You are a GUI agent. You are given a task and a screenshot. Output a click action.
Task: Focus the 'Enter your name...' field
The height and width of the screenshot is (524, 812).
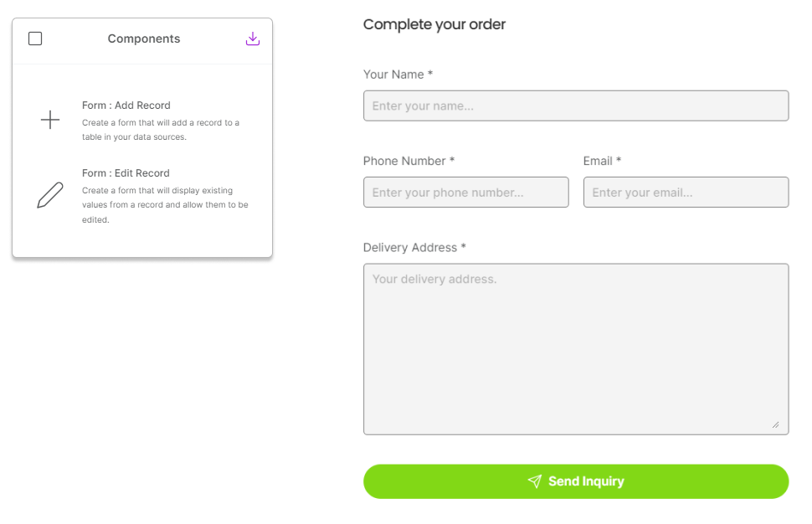click(x=576, y=105)
